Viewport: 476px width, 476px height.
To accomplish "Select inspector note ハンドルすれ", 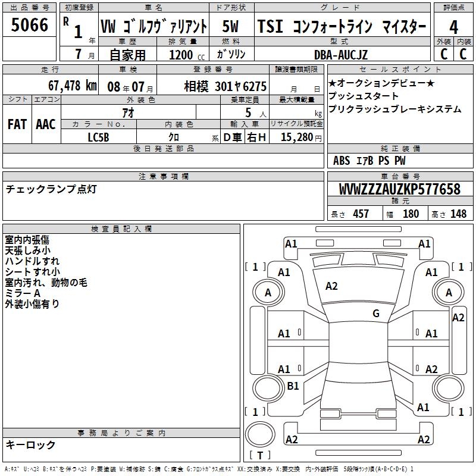I will click(x=32, y=261).
